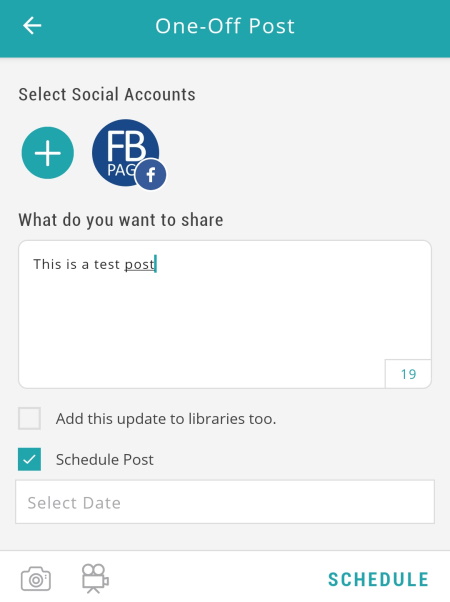Focus the post text area
Image resolution: width=450 pixels, height=602 pixels.
pos(225,314)
